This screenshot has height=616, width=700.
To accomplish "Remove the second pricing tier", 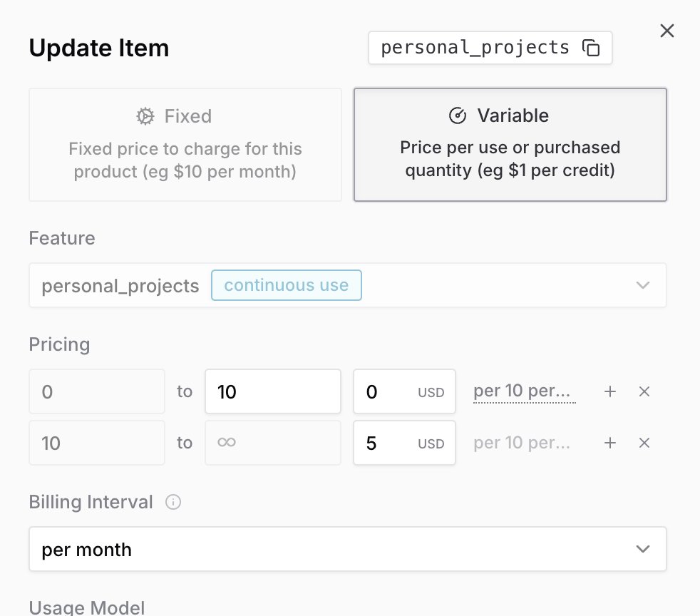I will click(x=644, y=443).
